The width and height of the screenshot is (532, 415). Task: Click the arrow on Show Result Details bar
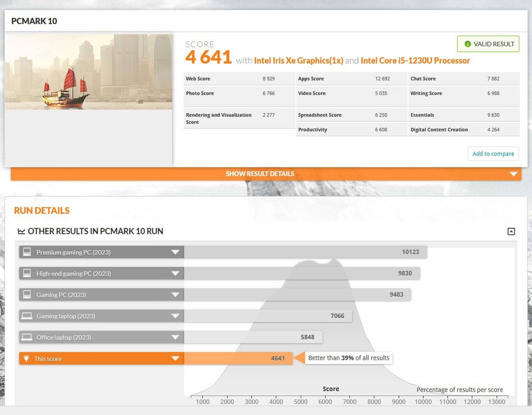[513, 174]
